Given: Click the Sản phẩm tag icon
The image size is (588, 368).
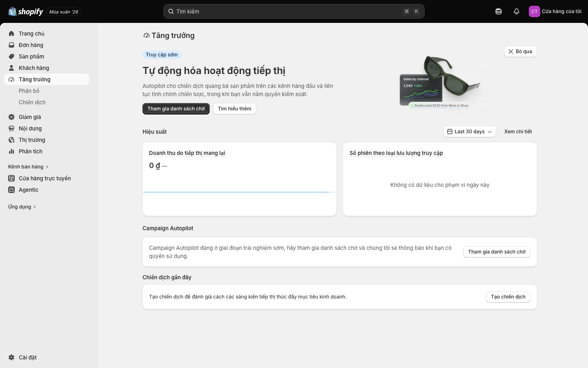Looking at the screenshot, I should point(11,56).
